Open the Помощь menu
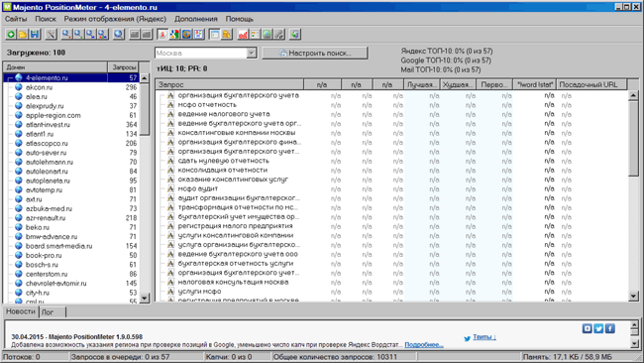 pos(240,19)
